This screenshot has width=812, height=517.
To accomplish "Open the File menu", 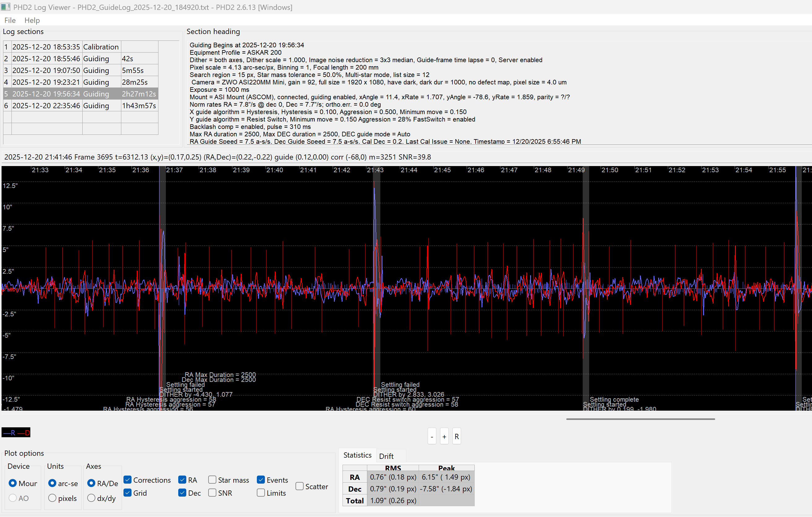I will [x=10, y=20].
